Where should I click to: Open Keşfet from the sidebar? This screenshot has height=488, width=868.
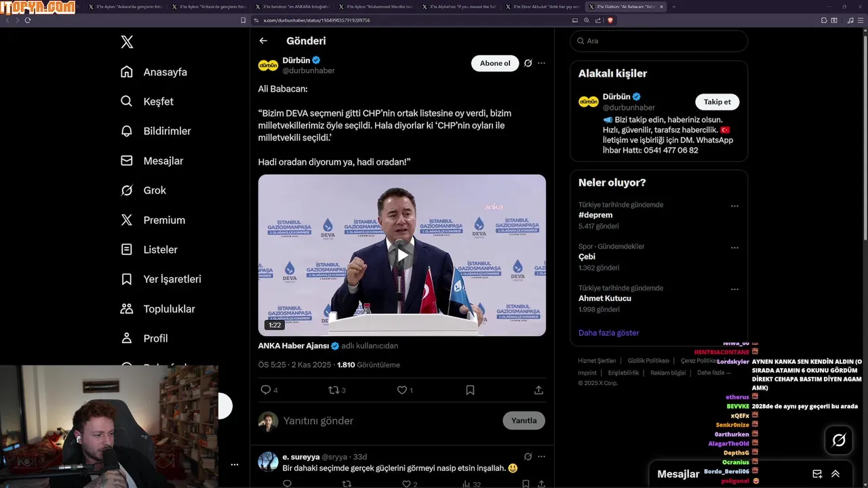click(x=146, y=102)
